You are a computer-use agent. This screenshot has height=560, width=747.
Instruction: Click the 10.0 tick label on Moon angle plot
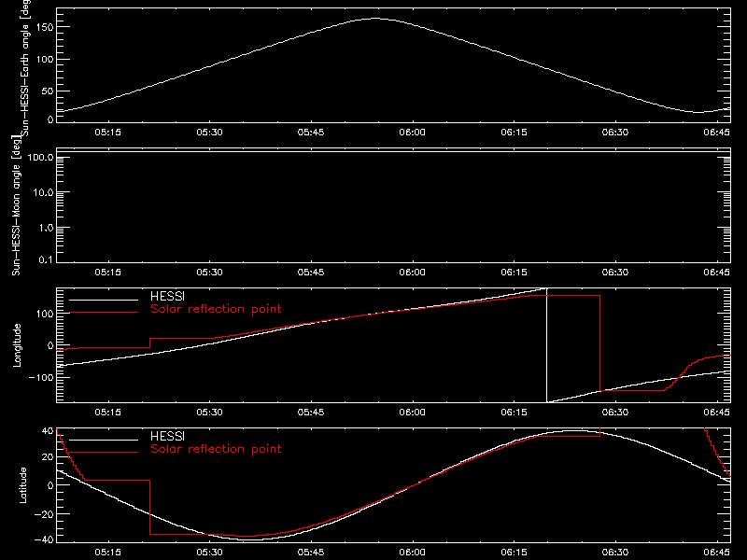43,193
